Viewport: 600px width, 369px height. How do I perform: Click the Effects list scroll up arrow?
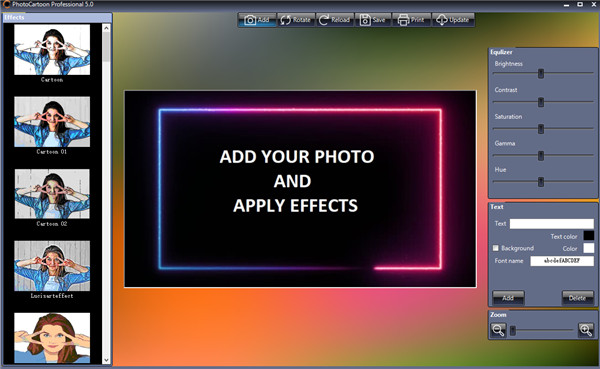(106, 28)
